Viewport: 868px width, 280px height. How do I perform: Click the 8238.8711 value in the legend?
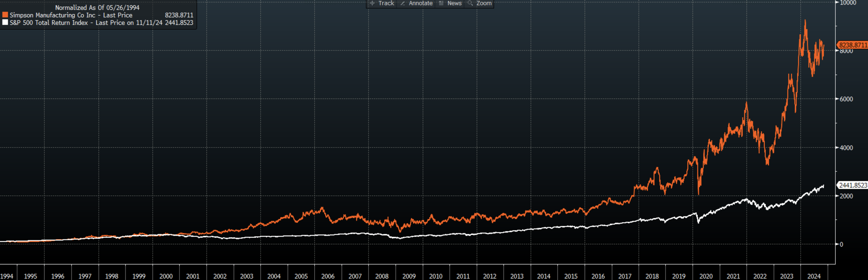(x=179, y=15)
